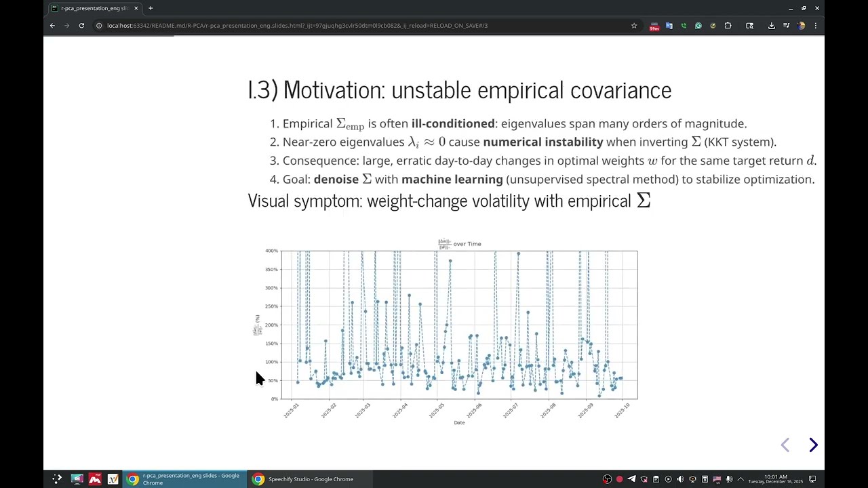View site information icon in address bar
This screenshot has width=868, height=488.
coord(99,26)
